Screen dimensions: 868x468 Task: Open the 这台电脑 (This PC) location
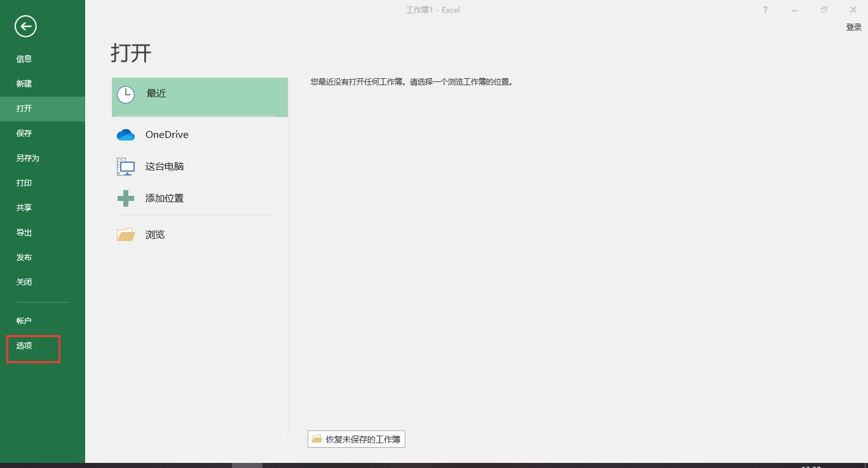tap(125, 166)
